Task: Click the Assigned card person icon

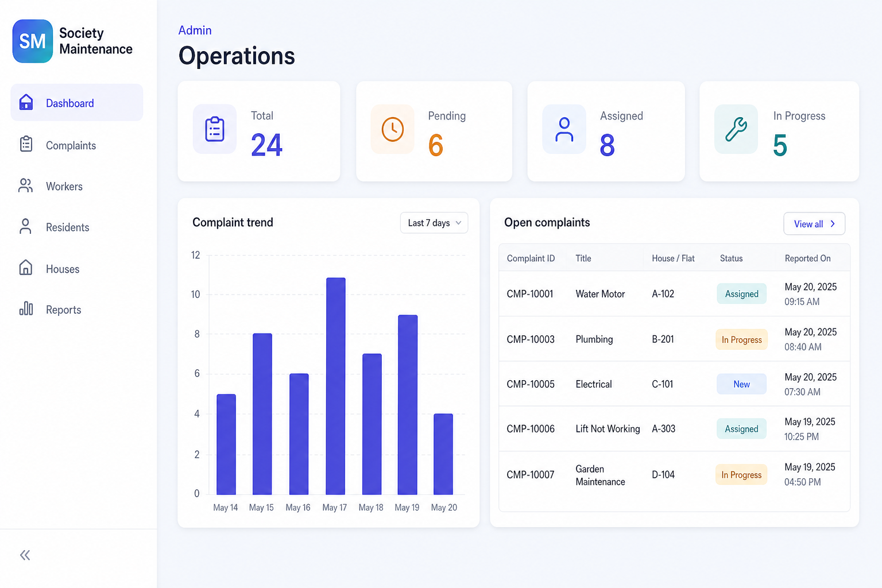Action: click(564, 129)
